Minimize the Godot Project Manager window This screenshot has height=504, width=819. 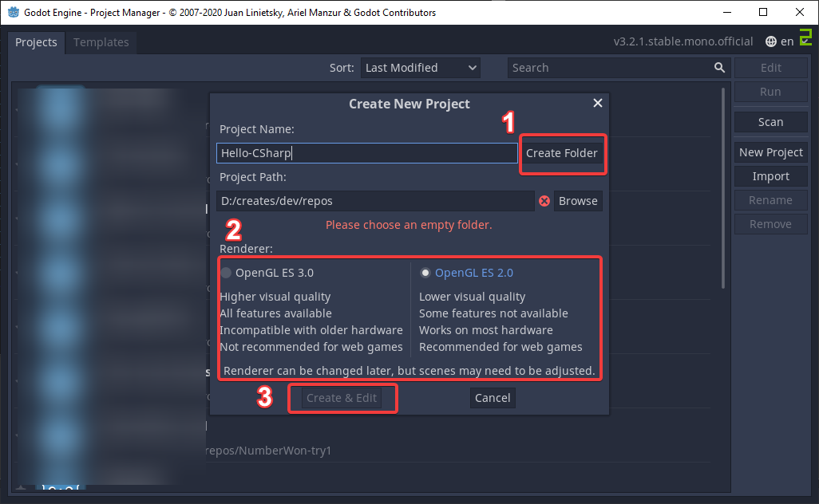[727, 12]
